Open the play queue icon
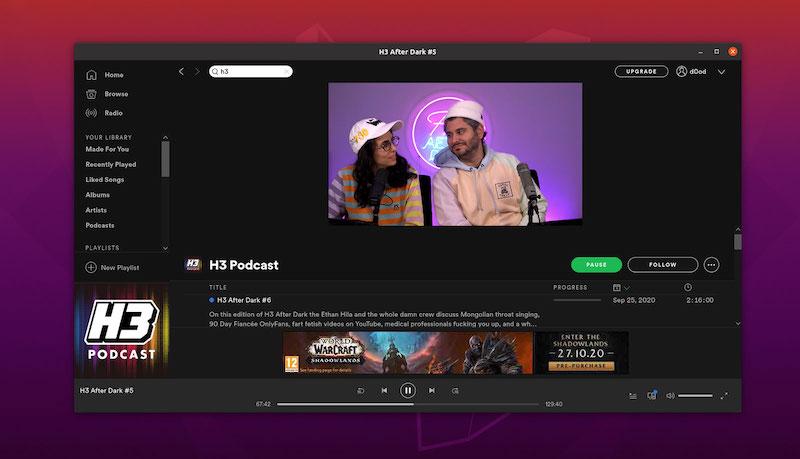800x459 pixels. click(633, 396)
